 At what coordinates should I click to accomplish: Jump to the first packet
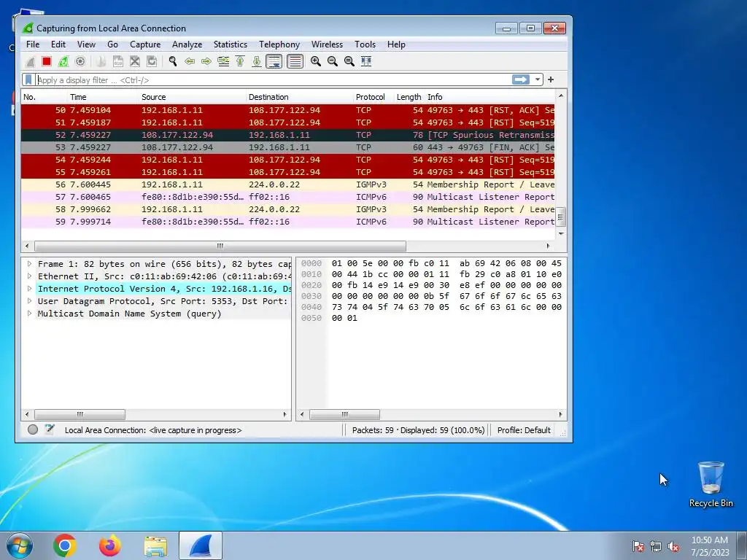click(240, 61)
